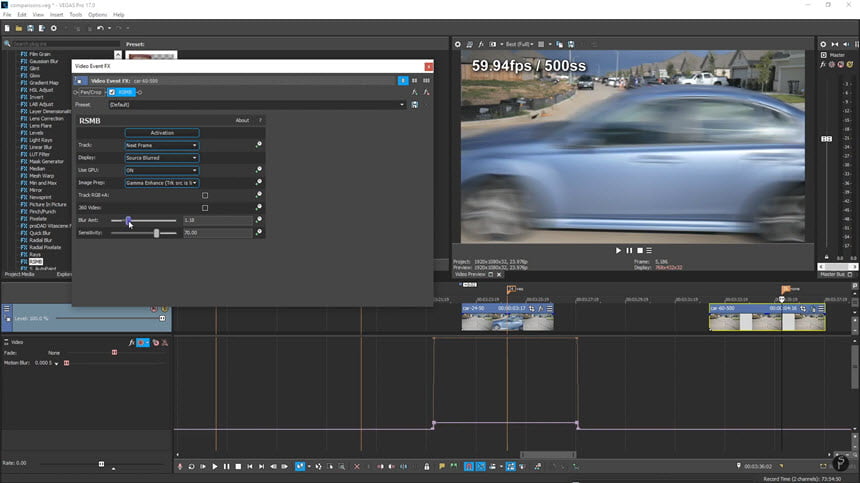The height and width of the screenshot is (483, 860).
Task: Open project properties gear in main toolbar
Action: tap(54, 28)
